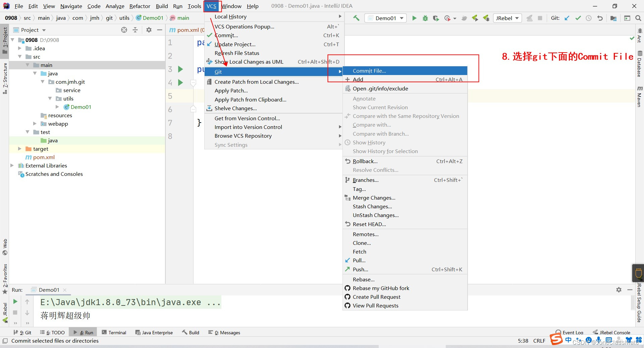Select pom.xml in project tree
Image resolution: width=644 pixels, height=348 pixels.
point(44,157)
